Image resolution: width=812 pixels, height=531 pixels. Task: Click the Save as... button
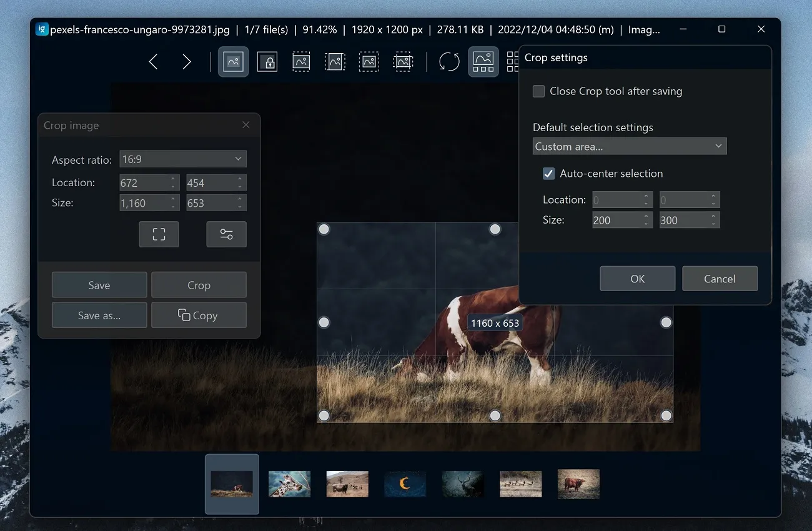99,315
